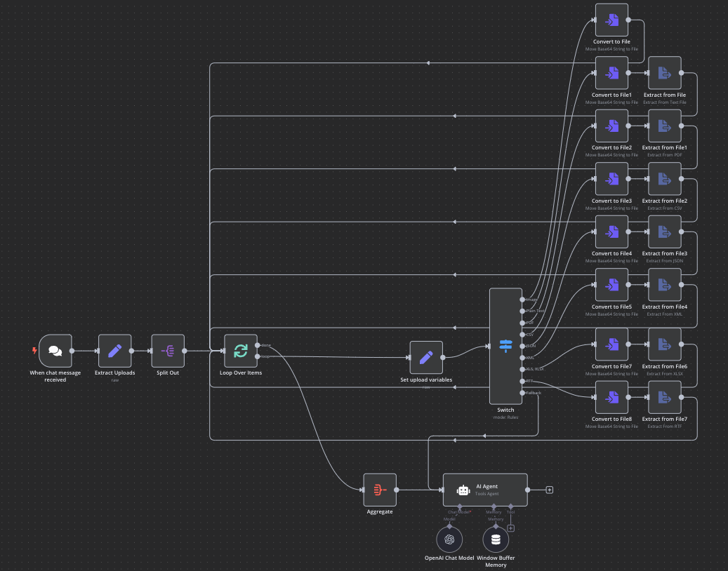Open the Extract from File text node

(x=665, y=73)
